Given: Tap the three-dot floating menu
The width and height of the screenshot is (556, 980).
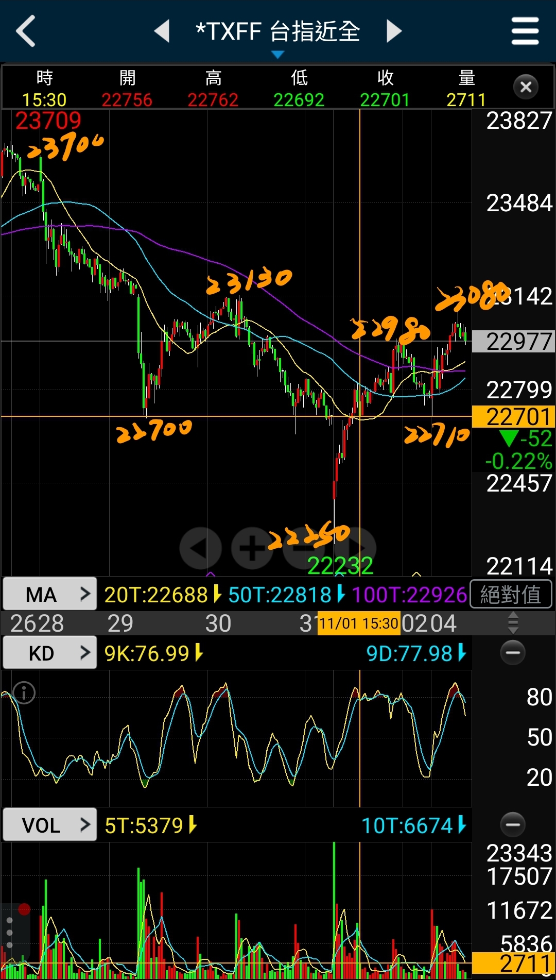Looking at the screenshot, I should click(x=9, y=933).
